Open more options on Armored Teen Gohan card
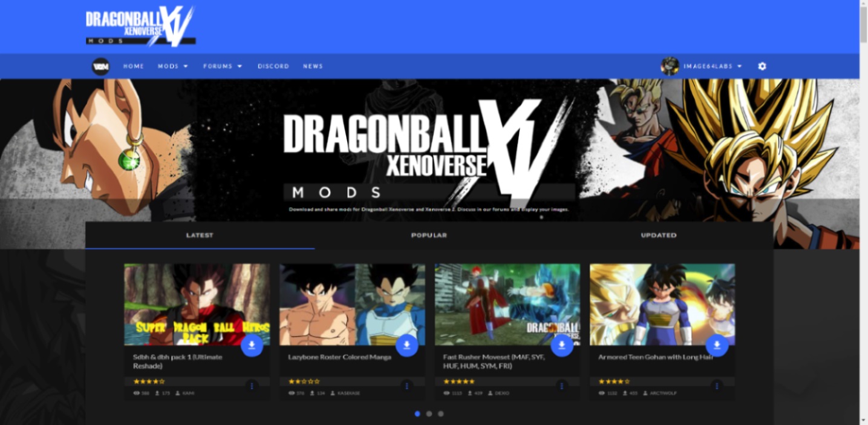This screenshot has width=868, height=425. point(717,386)
